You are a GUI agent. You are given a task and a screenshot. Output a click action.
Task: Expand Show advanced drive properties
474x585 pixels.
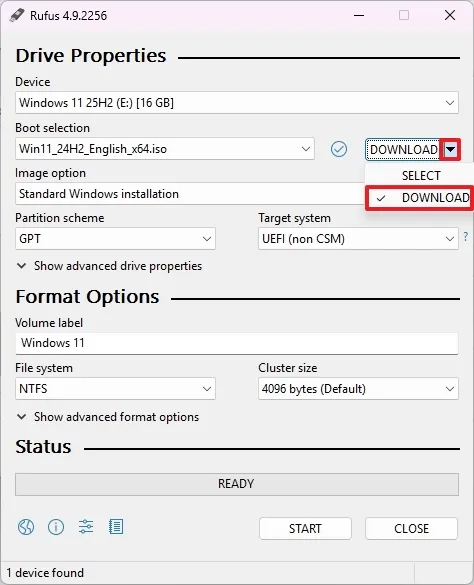[110, 266]
